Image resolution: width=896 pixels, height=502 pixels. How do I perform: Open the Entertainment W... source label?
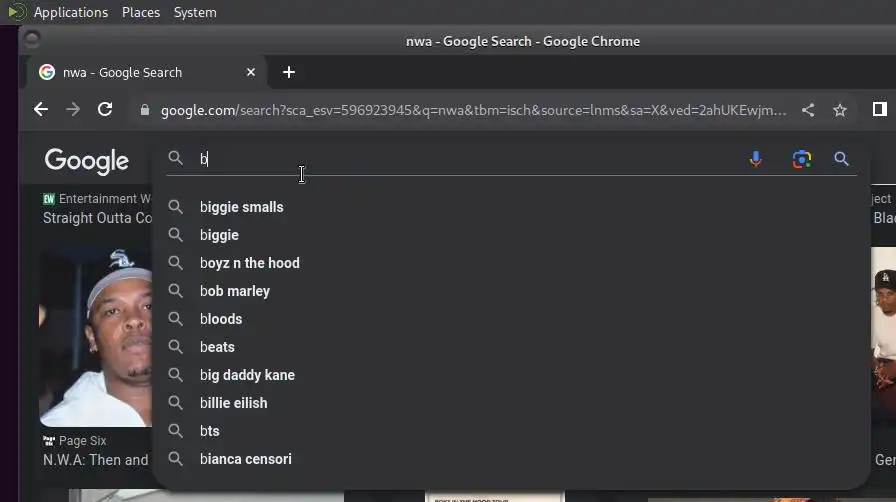pyautogui.click(x=105, y=198)
